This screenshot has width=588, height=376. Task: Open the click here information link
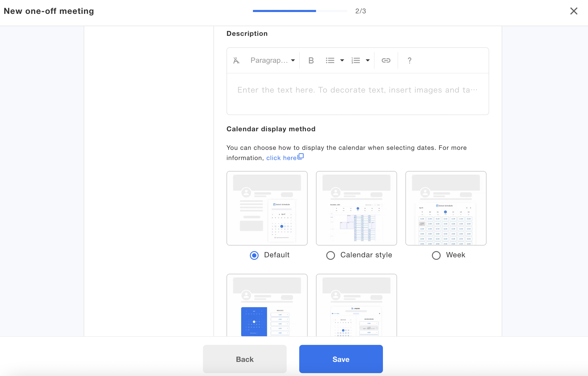tap(281, 158)
